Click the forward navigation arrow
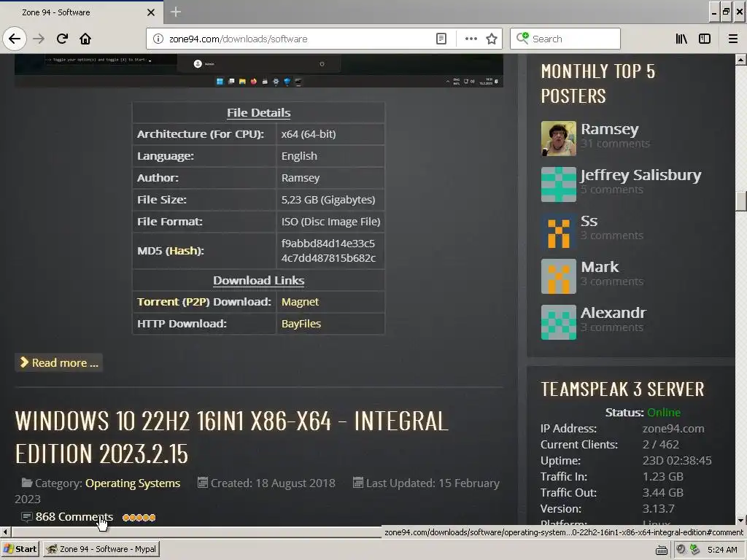The width and height of the screenshot is (747, 560). (39, 39)
